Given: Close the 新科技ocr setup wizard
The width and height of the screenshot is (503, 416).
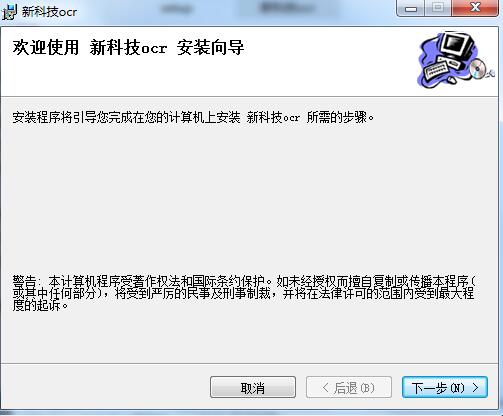Looking at the screenshot, I should [x=475, y=8].
